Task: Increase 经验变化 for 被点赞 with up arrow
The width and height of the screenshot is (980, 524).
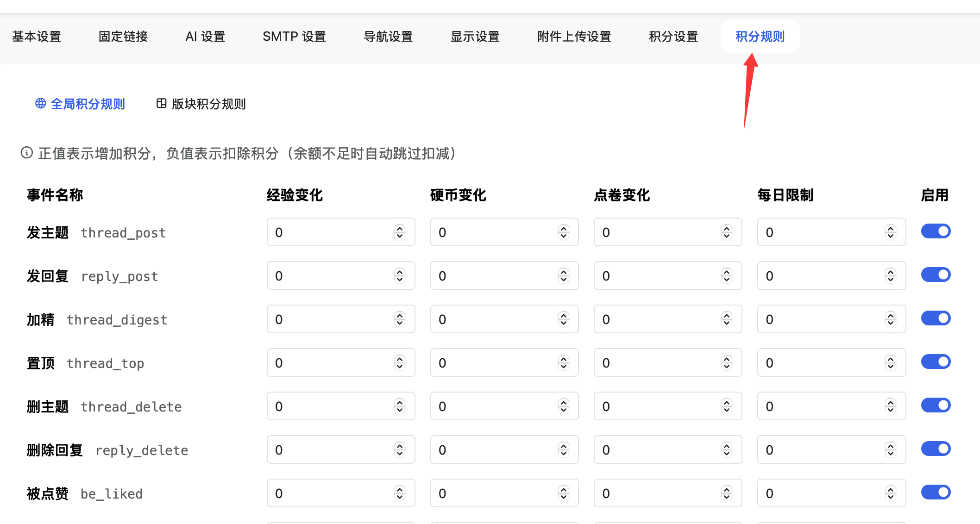Action: coord(400,489)
